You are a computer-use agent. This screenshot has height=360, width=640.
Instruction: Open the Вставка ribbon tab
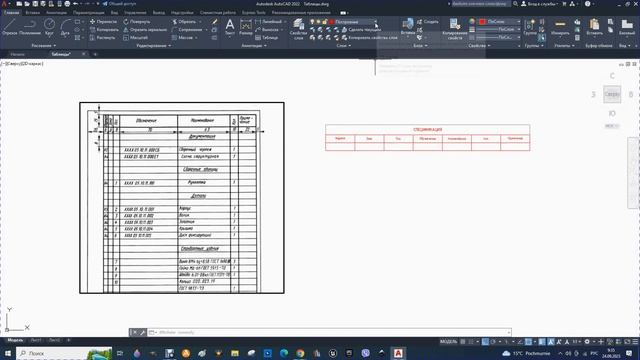coord(33,13)
